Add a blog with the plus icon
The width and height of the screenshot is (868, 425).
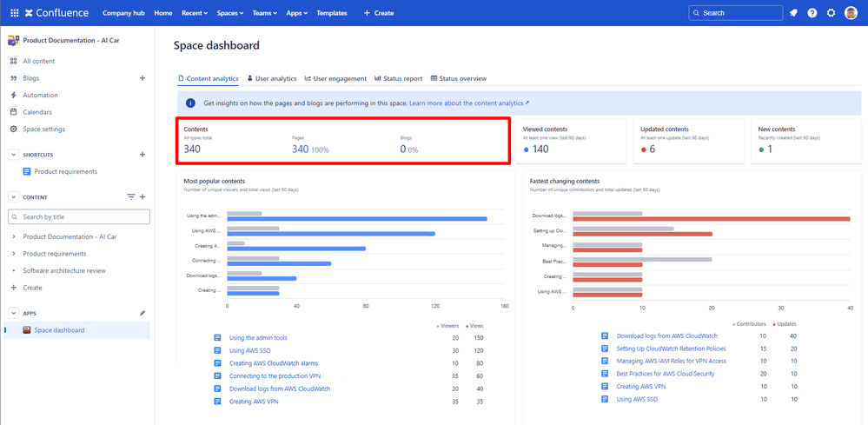point(142,78)
